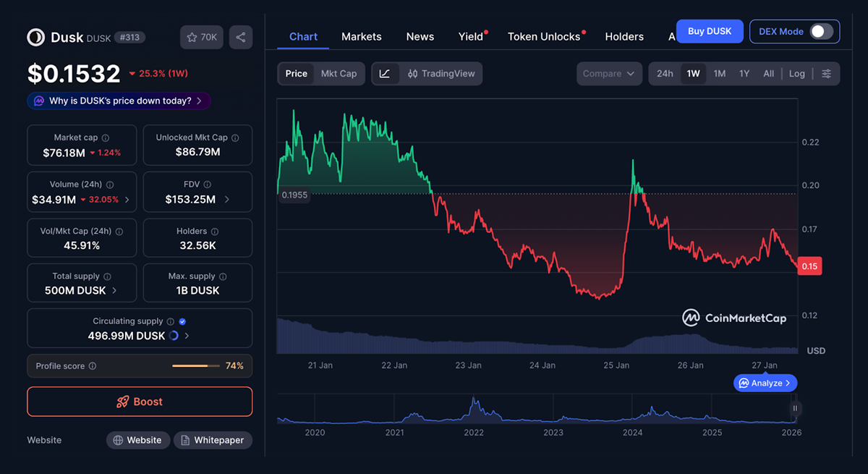Click the share icon button

(240, 38)
